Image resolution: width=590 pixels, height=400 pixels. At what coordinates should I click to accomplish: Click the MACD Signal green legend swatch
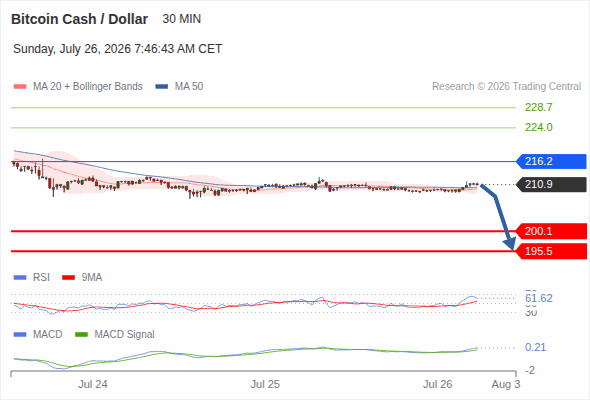[81, 335]
